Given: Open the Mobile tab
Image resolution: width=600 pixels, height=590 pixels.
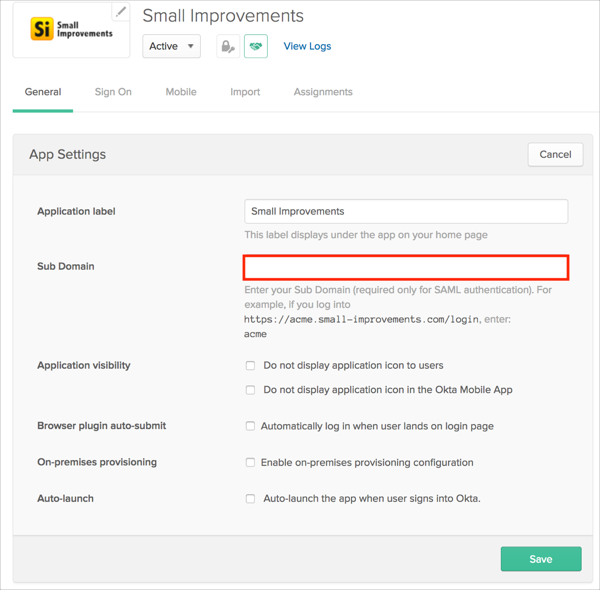Looking at the screenshot, I should pos(181,92).
